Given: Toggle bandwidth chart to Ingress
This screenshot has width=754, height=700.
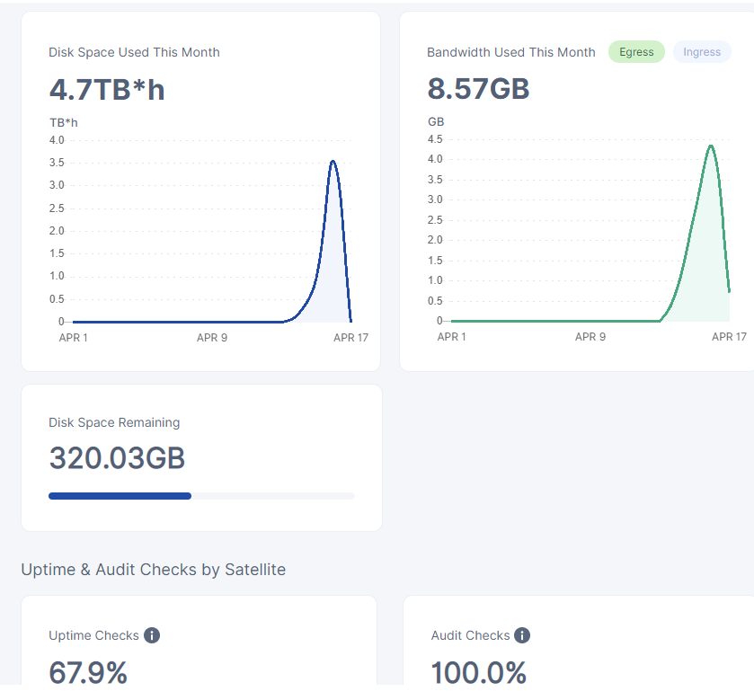Looking at the screenshot, I should click(x=702, y=52).
